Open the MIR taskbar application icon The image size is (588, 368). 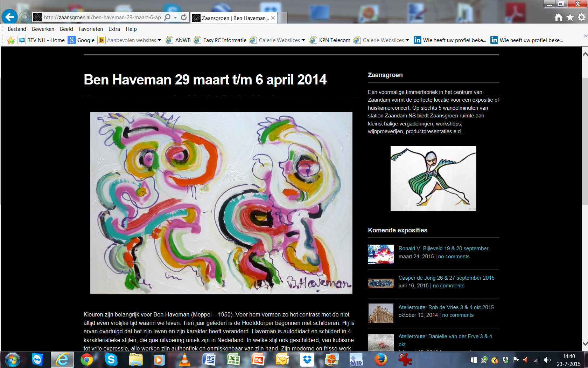click(x=356, y=360)
